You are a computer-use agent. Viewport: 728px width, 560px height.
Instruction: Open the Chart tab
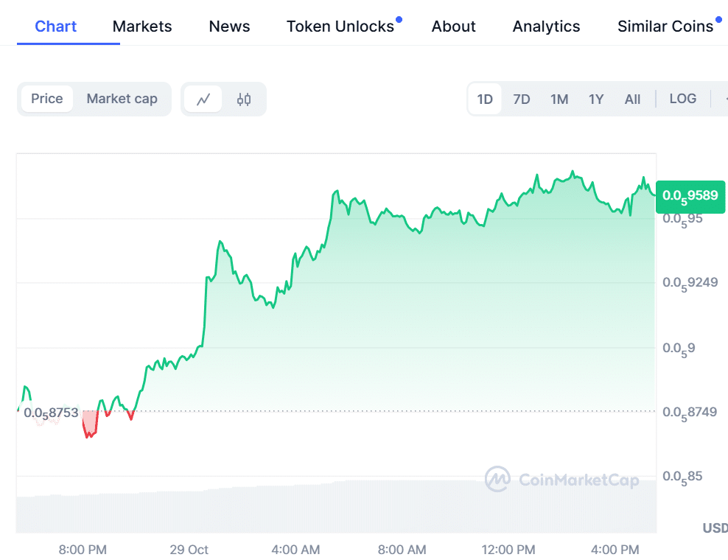tap(56, 27)
